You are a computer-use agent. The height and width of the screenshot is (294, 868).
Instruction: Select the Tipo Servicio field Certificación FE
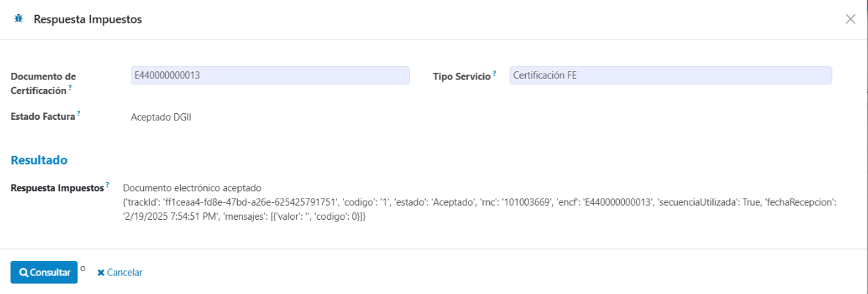pyautogui.click(x=670, y=75)
